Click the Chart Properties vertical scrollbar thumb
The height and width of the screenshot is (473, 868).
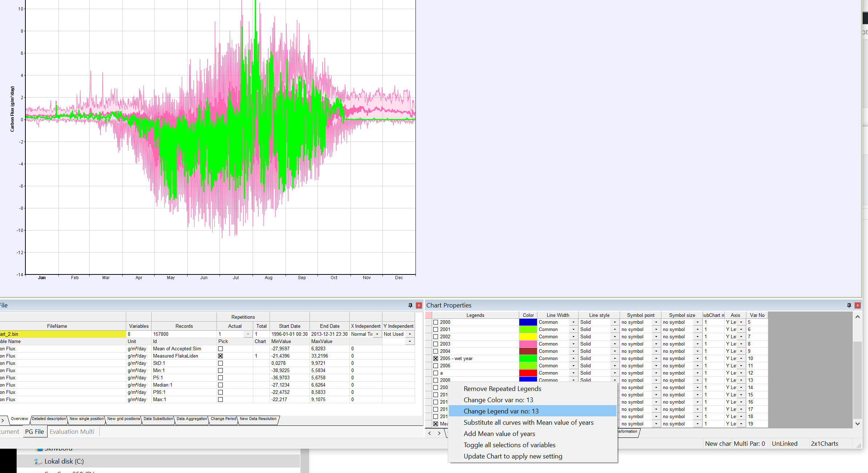click(x=857, y=379)
